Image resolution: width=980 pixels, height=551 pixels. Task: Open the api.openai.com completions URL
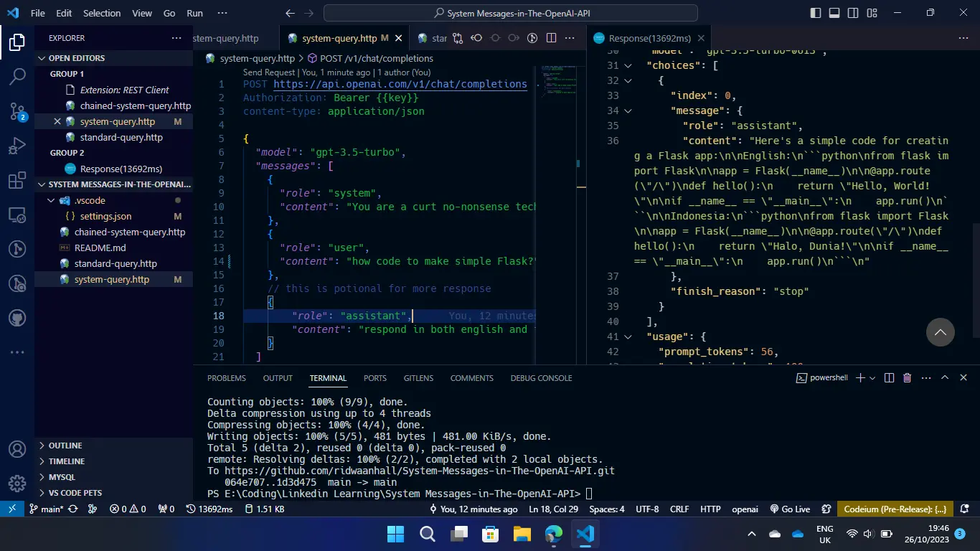(x=400, y=84)
